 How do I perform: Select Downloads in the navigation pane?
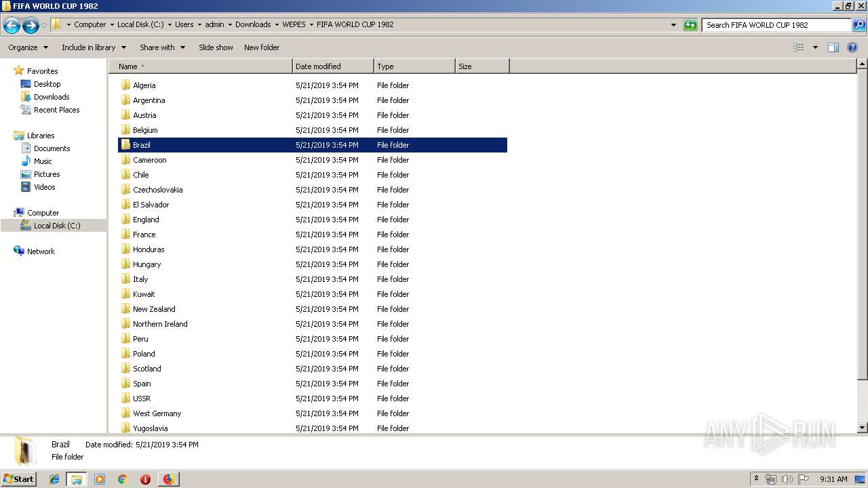coord(52,97)
